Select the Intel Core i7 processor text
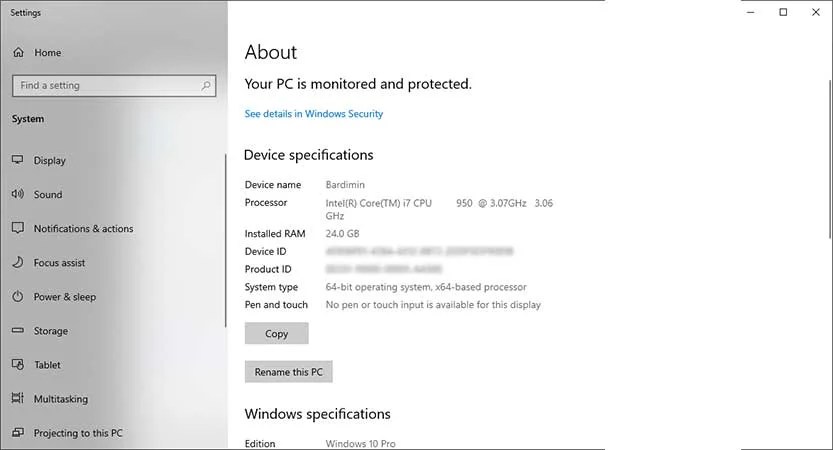The image size is (833, 450). tap(439, 209)
